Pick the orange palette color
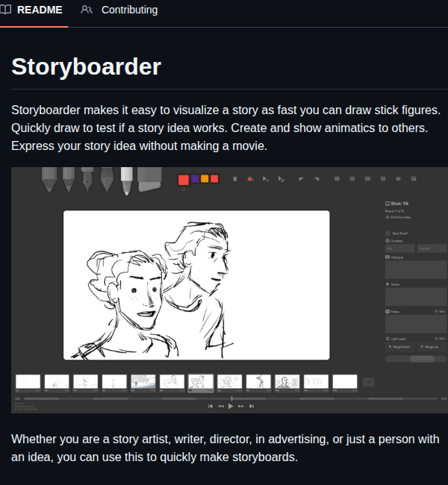Viewport: 448px width, 485px height. click(x=205, y=179)
